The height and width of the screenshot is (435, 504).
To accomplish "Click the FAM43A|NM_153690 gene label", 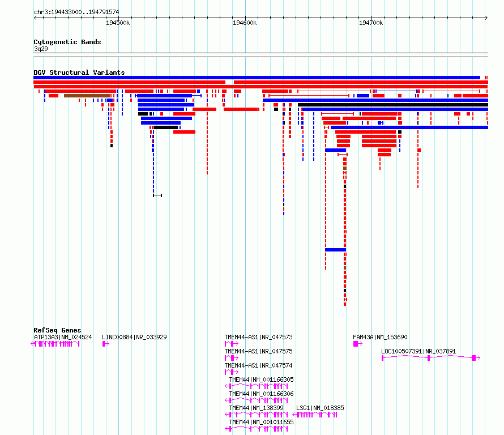I will click(x=380, y=337).
